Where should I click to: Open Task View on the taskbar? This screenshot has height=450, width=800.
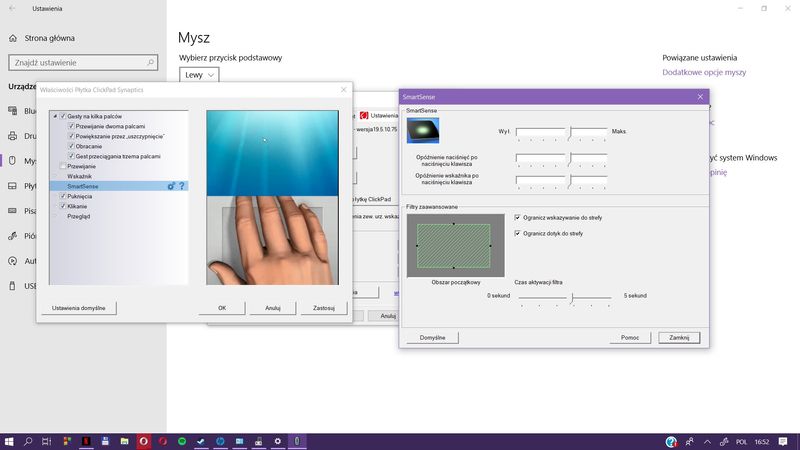click(x=46, y=441)
